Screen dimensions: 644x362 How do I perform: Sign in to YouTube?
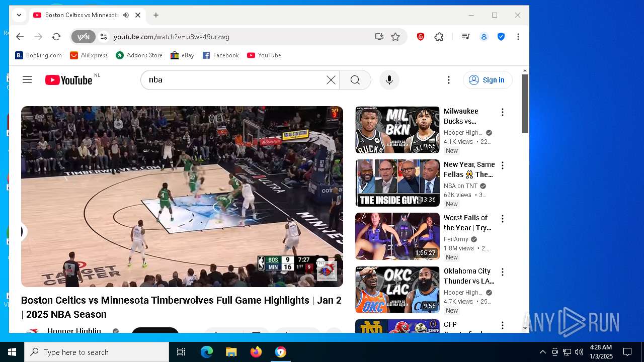pyautogui.click(x=487, y=80)
